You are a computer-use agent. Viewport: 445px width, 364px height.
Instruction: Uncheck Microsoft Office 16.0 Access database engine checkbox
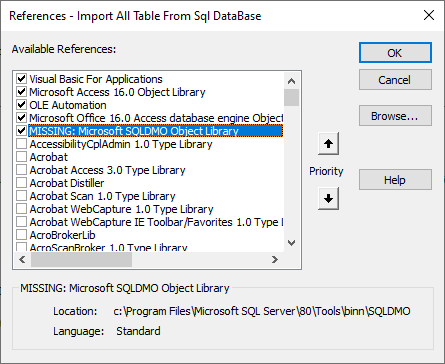(x=21, y=118)
